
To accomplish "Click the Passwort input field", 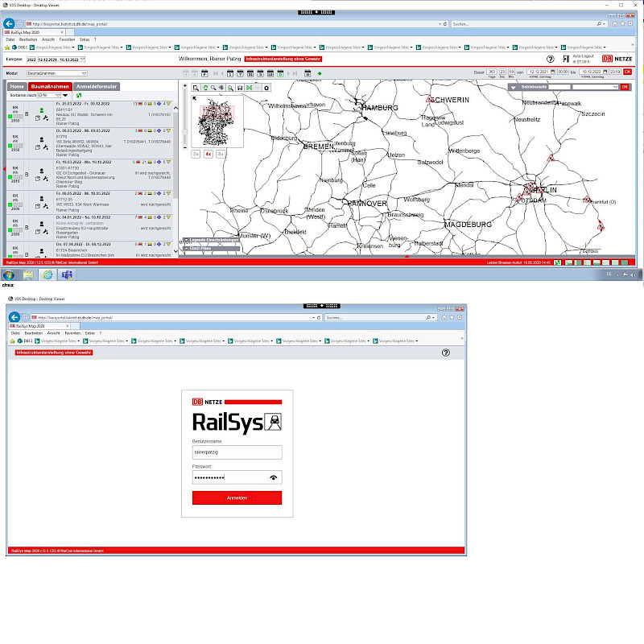I will click(237, 477).
